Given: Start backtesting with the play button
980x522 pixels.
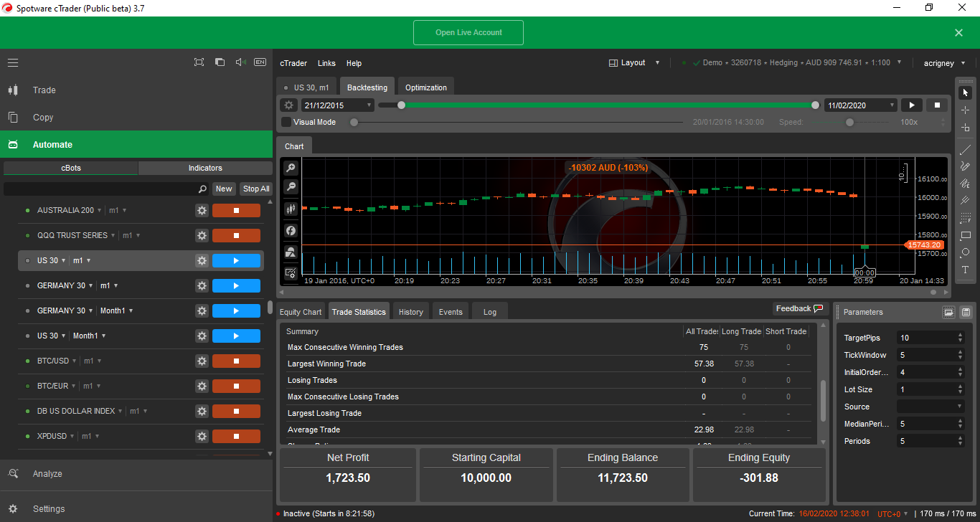Looking at the screenshot, I should (x=912, y=105).
